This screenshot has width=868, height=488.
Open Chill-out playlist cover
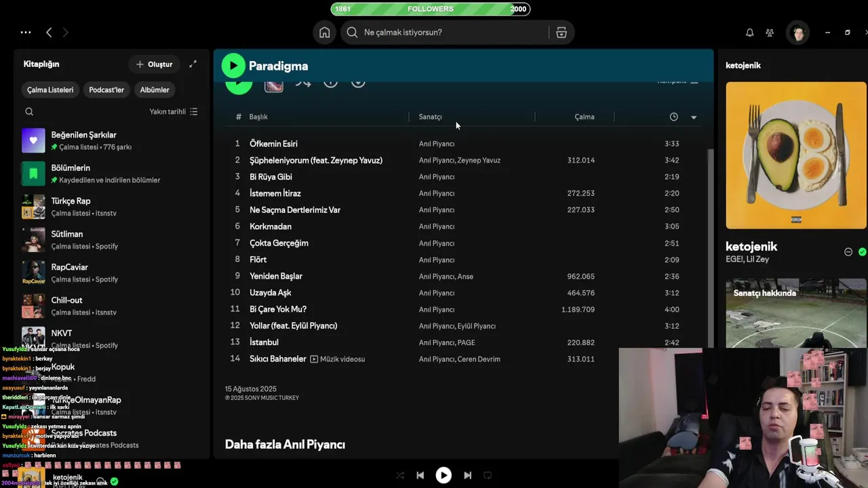point(33,306)
